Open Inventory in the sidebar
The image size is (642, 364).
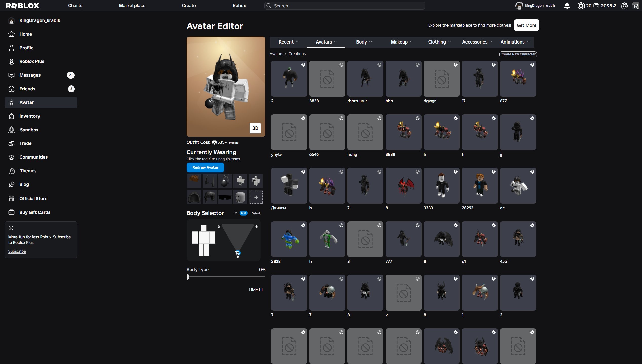pos(41,116)
